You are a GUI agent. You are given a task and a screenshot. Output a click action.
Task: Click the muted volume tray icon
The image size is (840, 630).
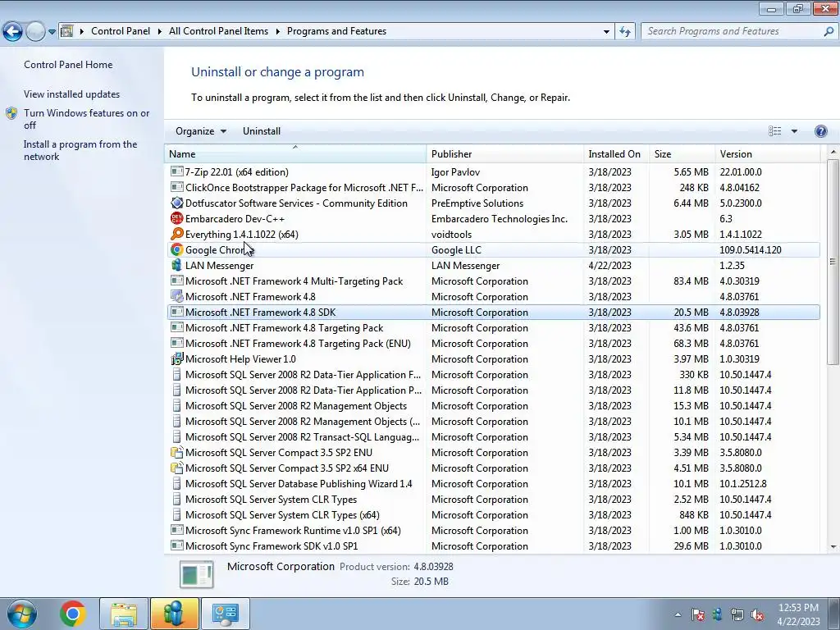[757, 615]
